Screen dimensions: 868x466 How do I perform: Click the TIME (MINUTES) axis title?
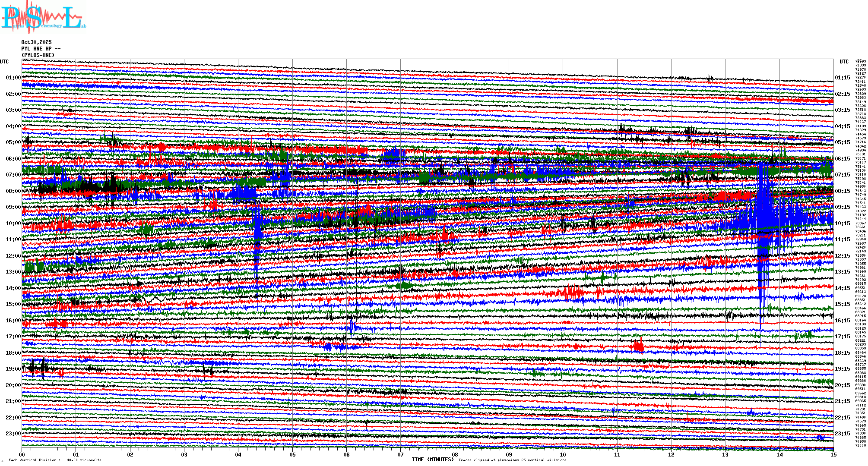[432, 460]
